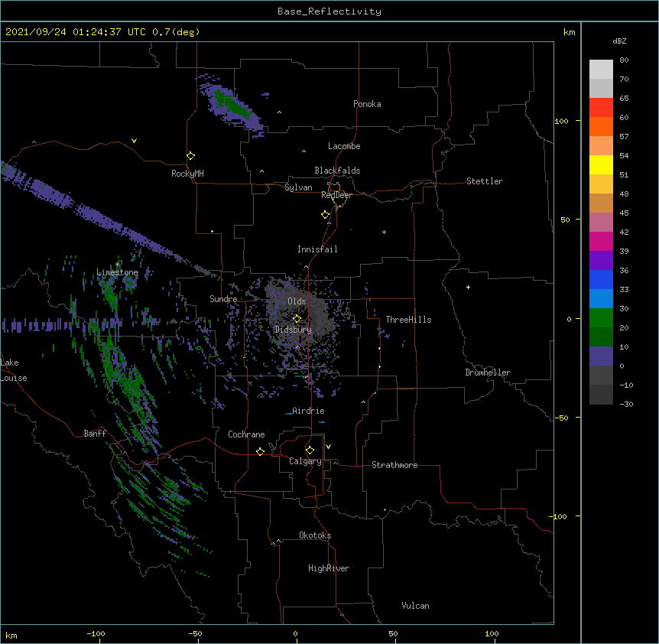This screenshot has height=644, width=659.
Task: Select the yellow diamond marker above Calgary label
Action: click(310, 450)
